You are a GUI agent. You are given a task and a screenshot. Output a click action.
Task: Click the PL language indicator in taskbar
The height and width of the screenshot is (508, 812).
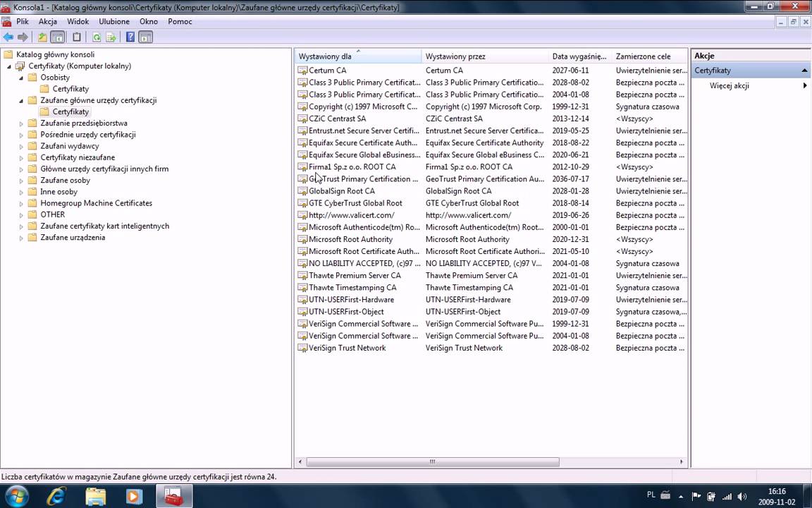[x=651, y=495]
